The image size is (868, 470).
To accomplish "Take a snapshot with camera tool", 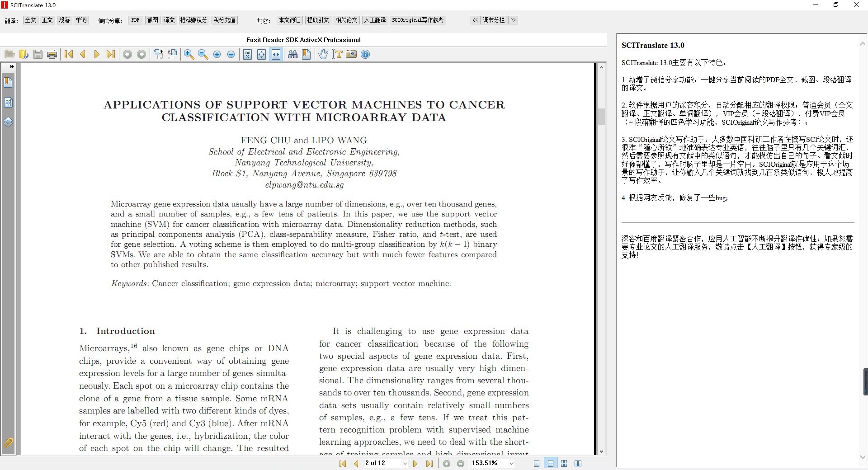I will [x=351, y=54].
